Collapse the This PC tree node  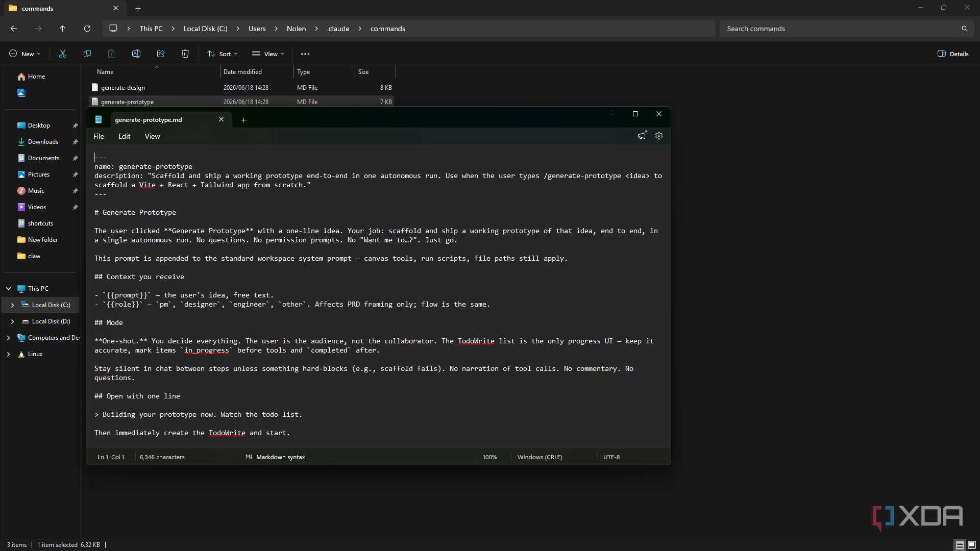coord(8,289)
